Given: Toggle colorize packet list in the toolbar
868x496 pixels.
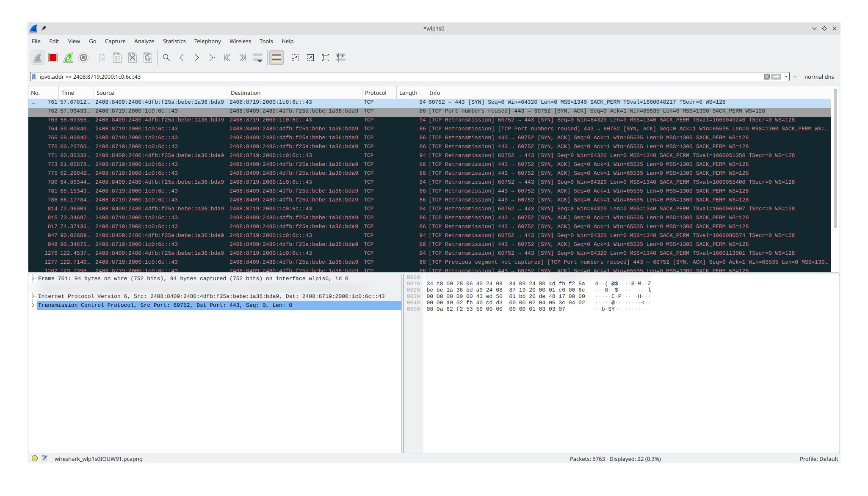Looking at the screenshot, I should (276, 58).
